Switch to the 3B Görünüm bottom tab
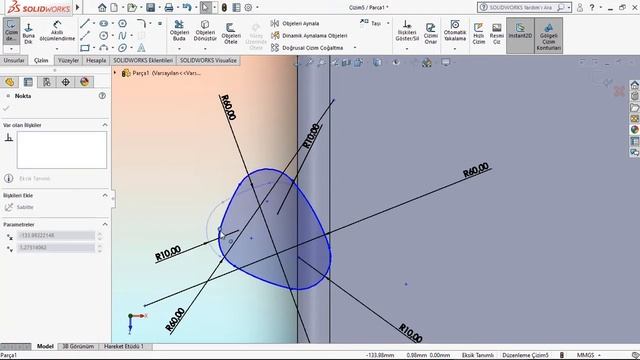This screenshot has width=640, height=360. click(78, 346)
